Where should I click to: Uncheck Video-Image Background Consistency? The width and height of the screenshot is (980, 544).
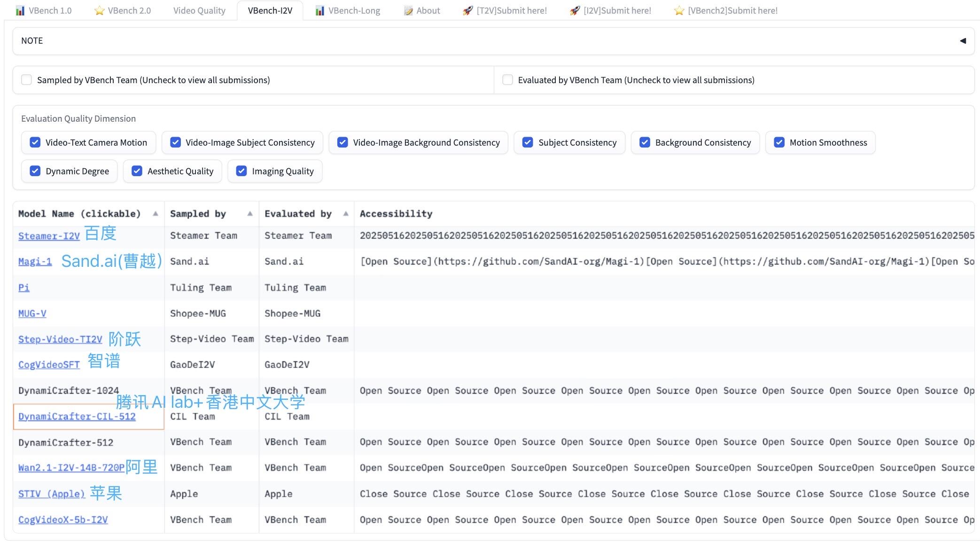pos(342,142)
